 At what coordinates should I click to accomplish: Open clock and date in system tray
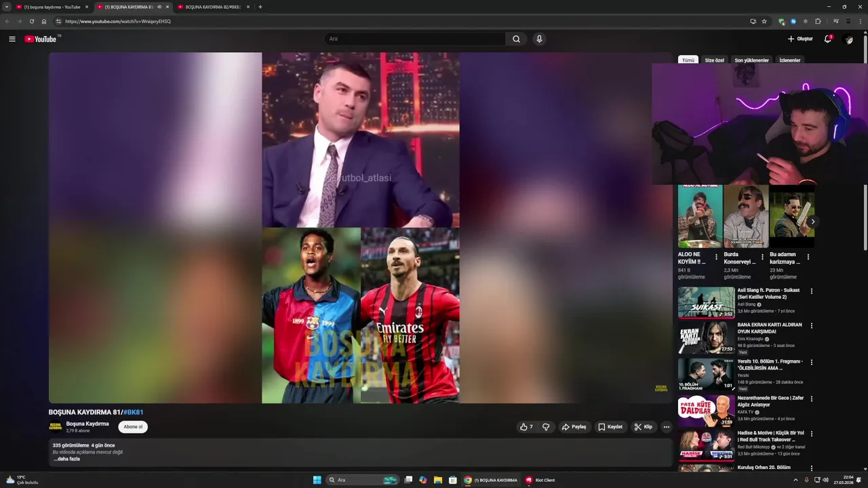tap(844, 480)
